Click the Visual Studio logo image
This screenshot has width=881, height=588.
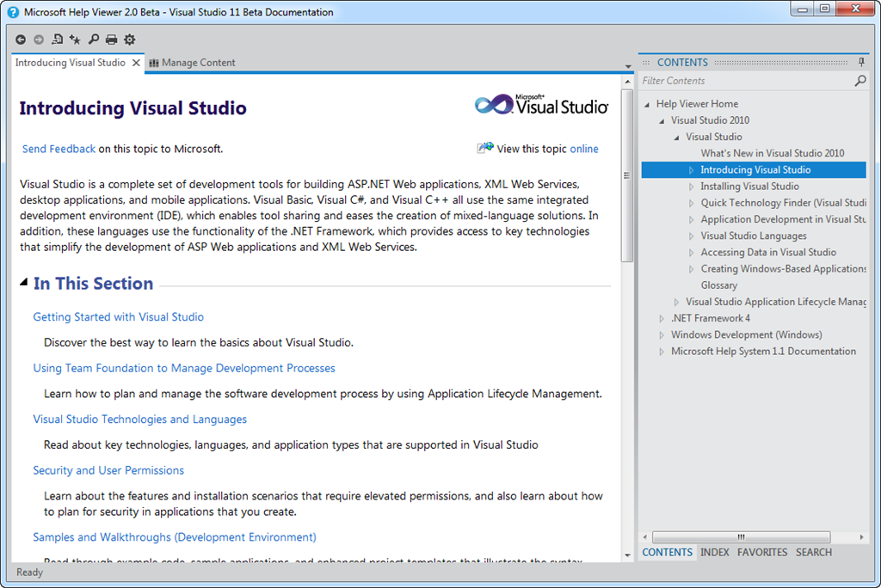coord(541,105)
